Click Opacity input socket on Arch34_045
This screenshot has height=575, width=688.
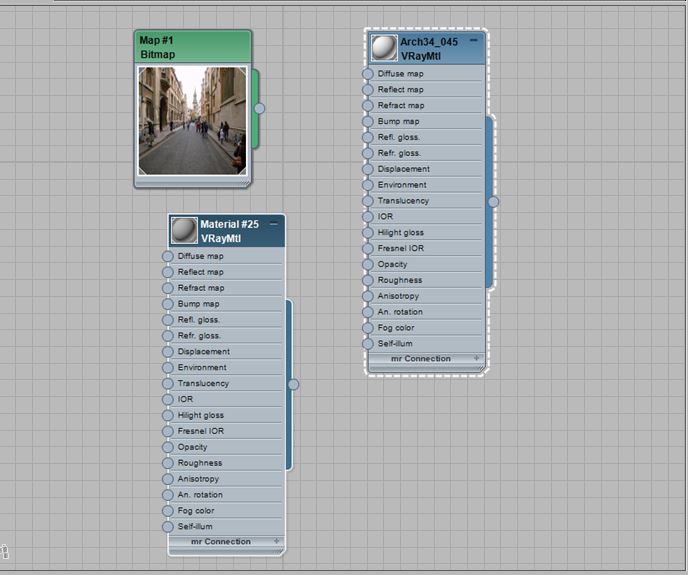click(x=368, y=264)
